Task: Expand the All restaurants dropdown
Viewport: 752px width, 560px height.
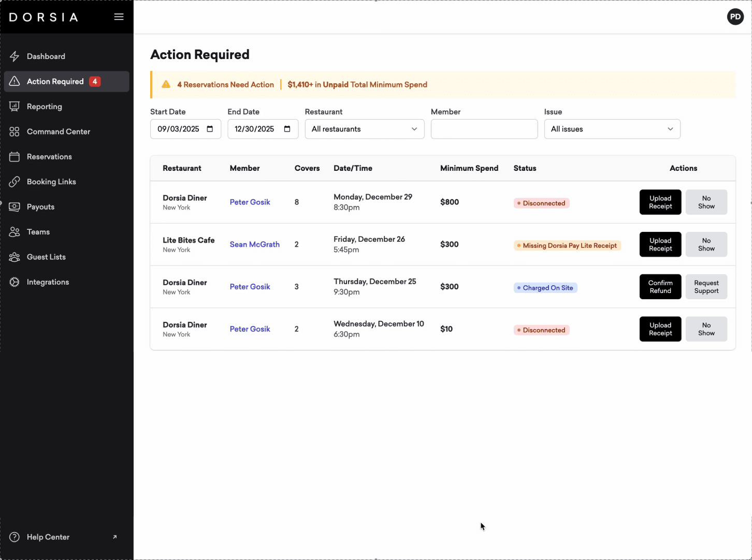Action: [x=365, y=129]
